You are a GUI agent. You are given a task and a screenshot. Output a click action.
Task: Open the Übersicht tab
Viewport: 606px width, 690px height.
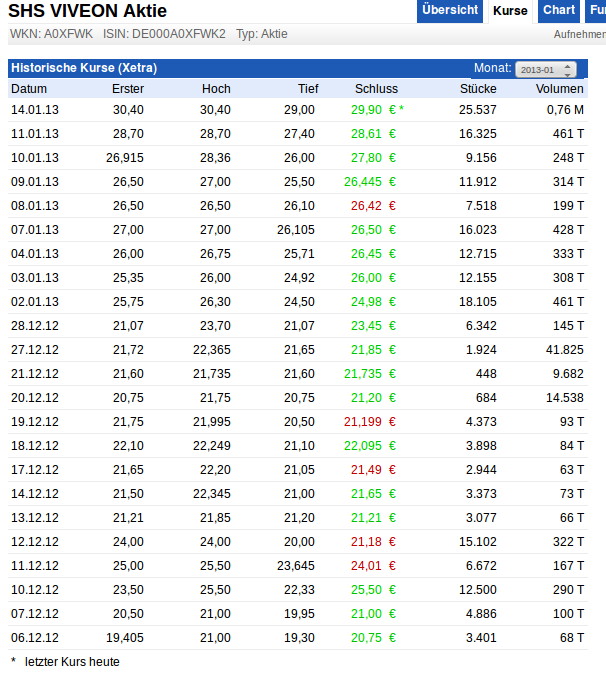[x=450, y=11]
